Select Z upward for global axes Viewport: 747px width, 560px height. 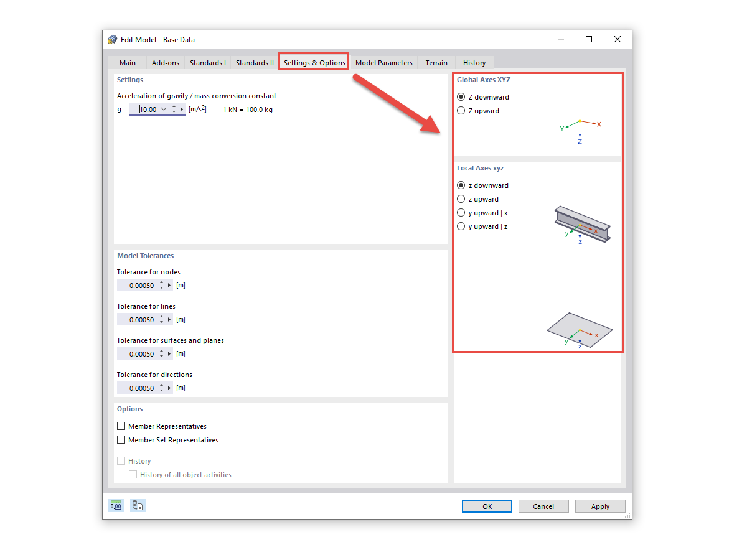(461, 110)
